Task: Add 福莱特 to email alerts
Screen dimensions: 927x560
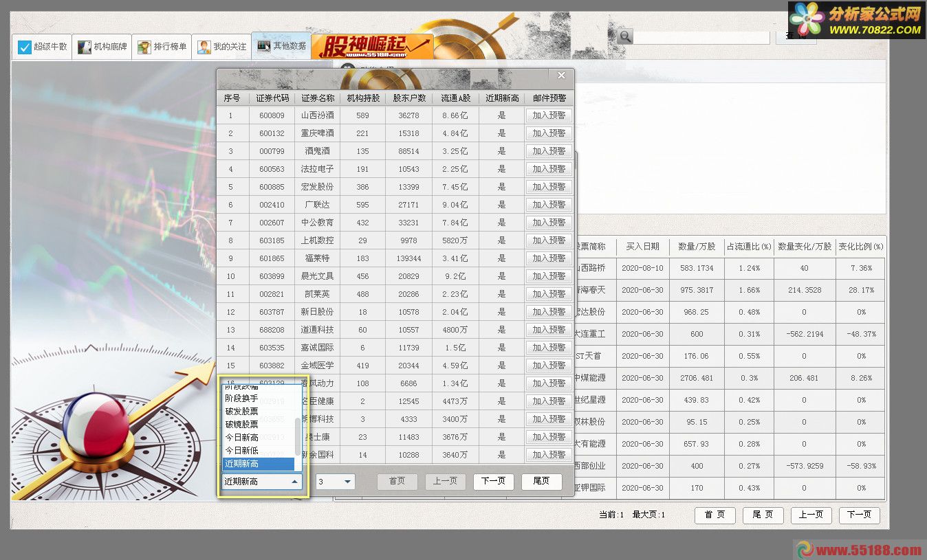Action: (549, 258)
